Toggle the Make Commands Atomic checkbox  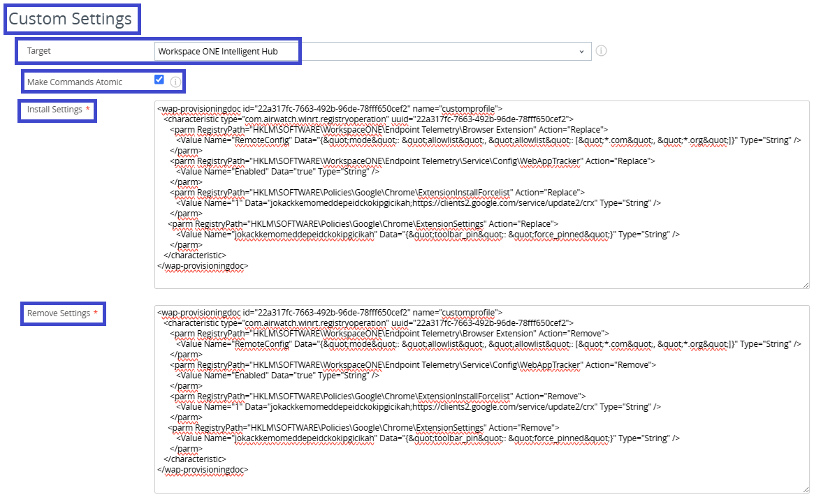coord(159,80)
